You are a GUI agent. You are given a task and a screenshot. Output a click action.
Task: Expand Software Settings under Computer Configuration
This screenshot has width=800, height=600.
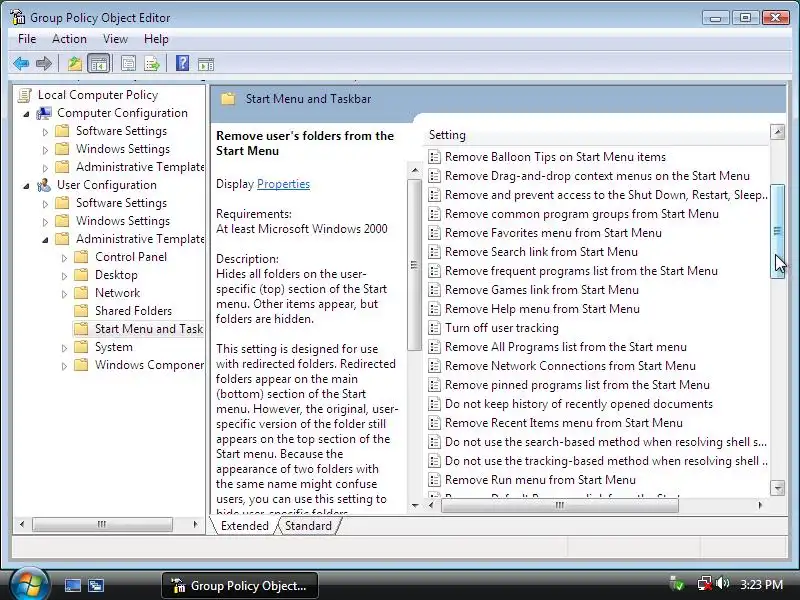point(45,132)
